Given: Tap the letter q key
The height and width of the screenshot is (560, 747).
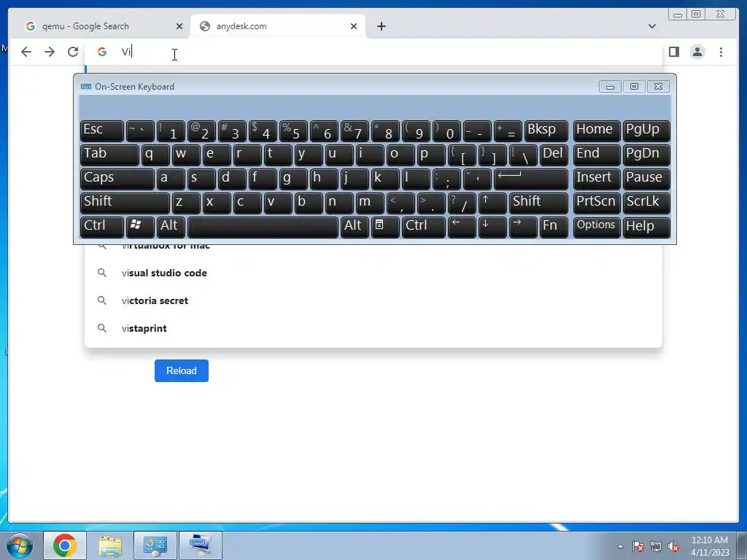Looking at the screenshot, I should coord(155,155).
